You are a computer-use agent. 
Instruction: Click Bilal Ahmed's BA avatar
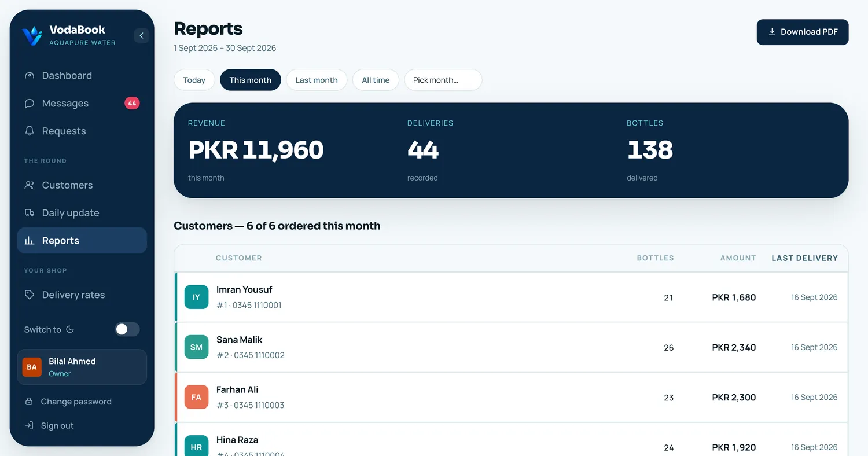pyautogui.click(x=32, y=367)
